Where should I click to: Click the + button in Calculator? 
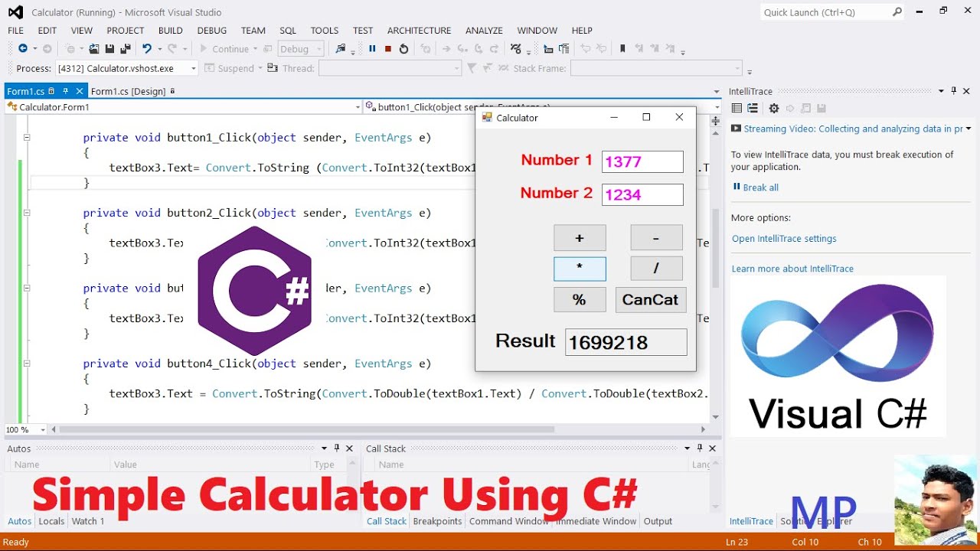click(x=580, y=238)
